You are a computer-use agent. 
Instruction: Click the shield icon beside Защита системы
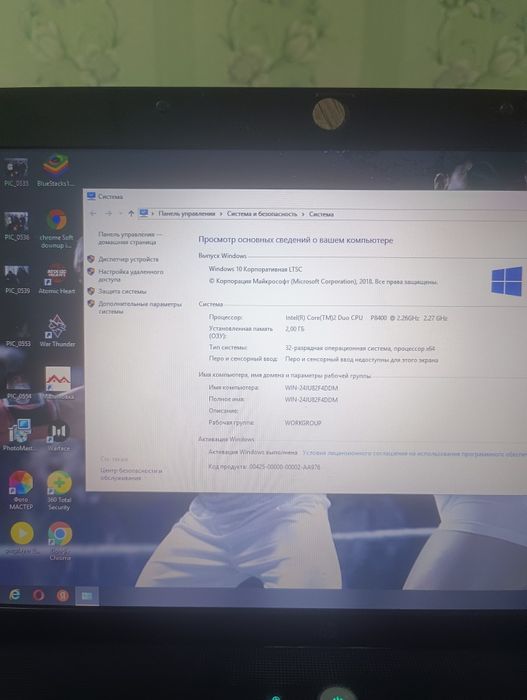(x=91, y=291)
